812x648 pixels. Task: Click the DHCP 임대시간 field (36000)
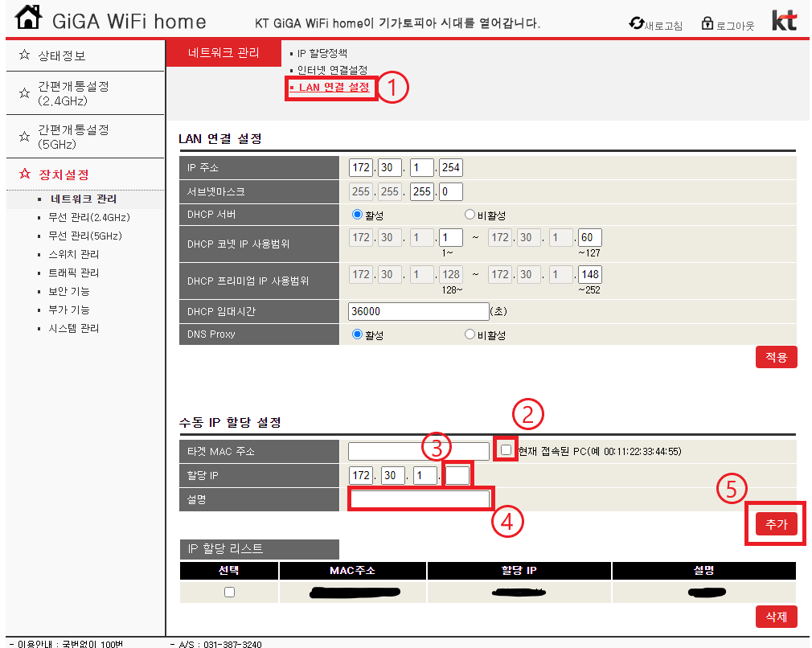[x=418, y=311]
